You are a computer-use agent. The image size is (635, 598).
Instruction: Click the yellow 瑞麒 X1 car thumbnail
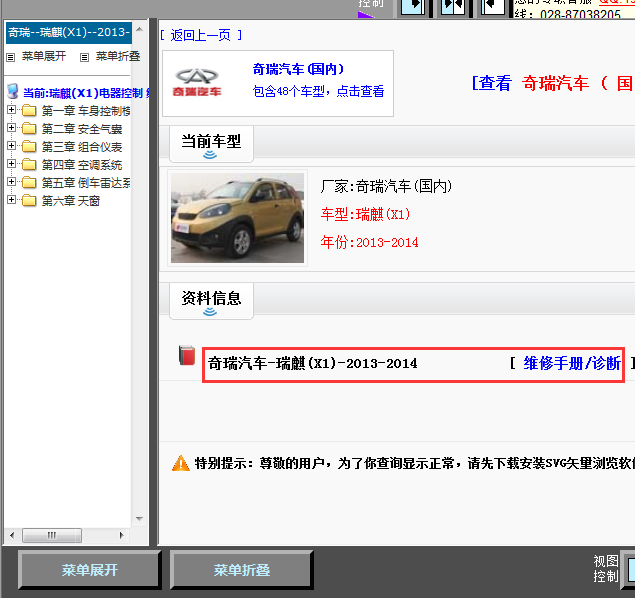pos(237,218)
